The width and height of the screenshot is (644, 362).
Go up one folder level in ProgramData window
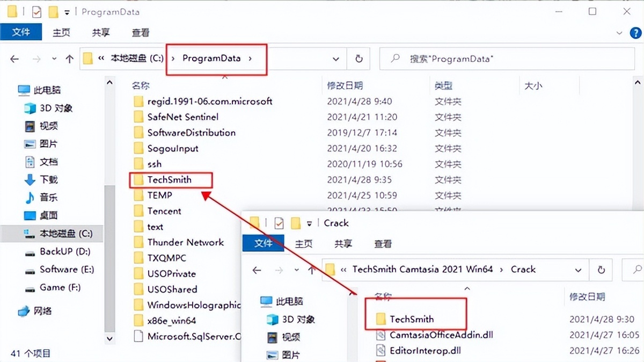(69, 59)
